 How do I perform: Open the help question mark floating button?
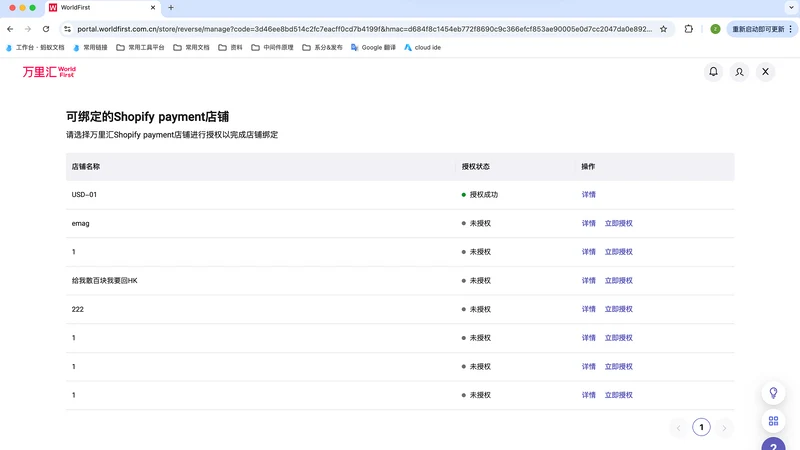pos(773,444)
